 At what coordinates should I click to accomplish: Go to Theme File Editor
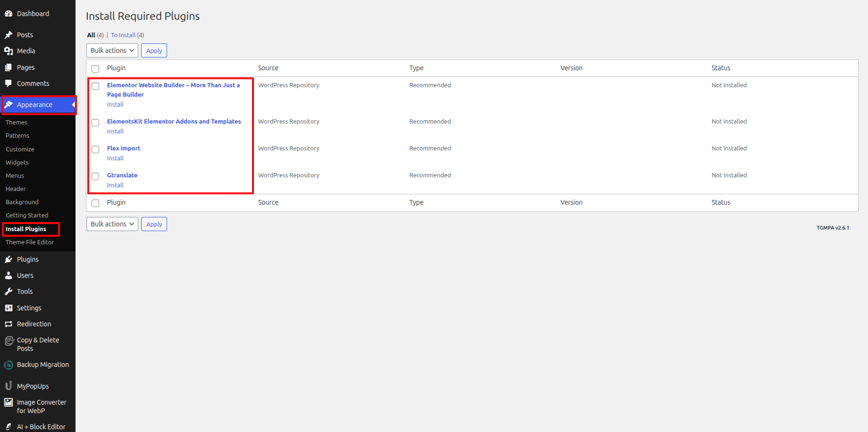coord(30,242)
